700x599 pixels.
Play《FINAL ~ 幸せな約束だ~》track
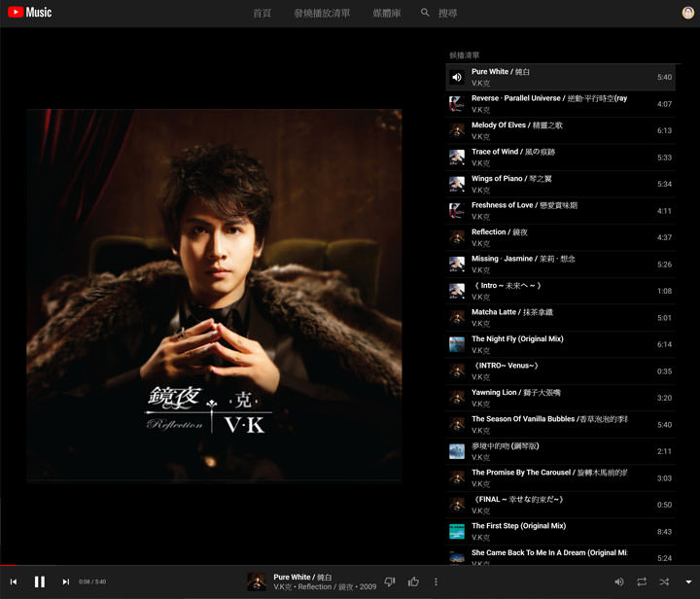pos(560,505)
